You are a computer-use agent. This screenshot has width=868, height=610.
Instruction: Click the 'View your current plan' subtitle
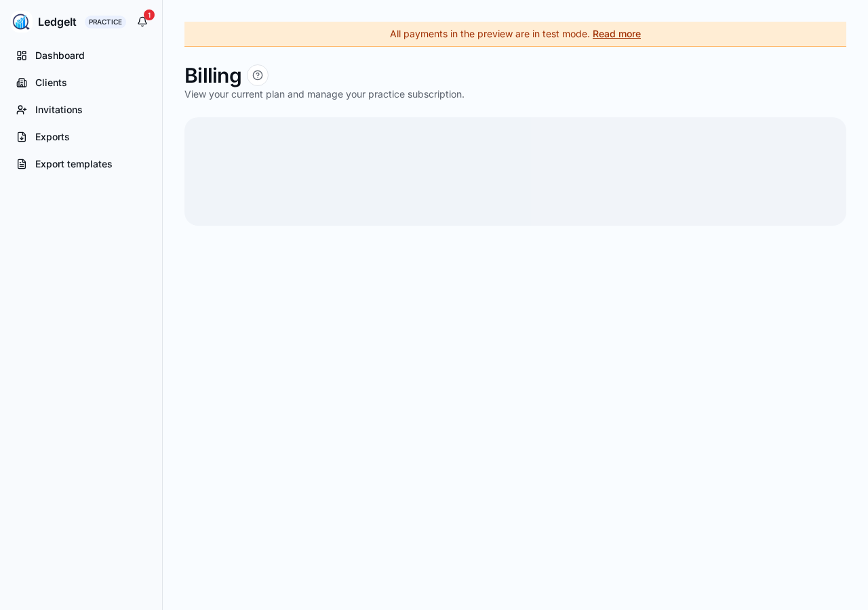tap(324, 94)
